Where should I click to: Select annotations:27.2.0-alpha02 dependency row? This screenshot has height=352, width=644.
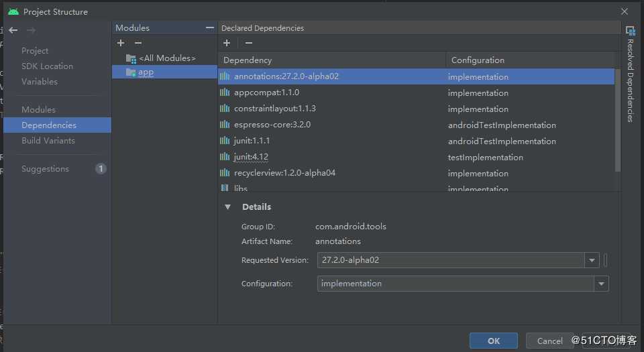(x=416, y=76)
